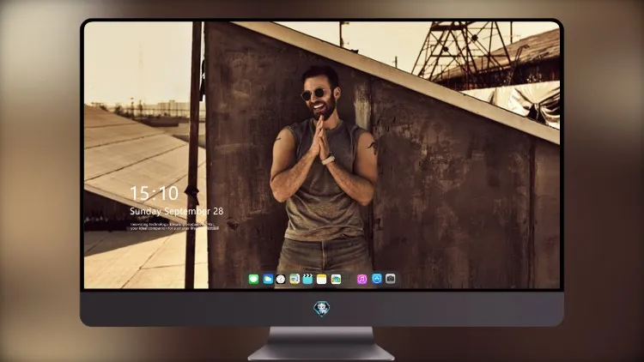Click the white wristwatch in the wallpaper

328,160
